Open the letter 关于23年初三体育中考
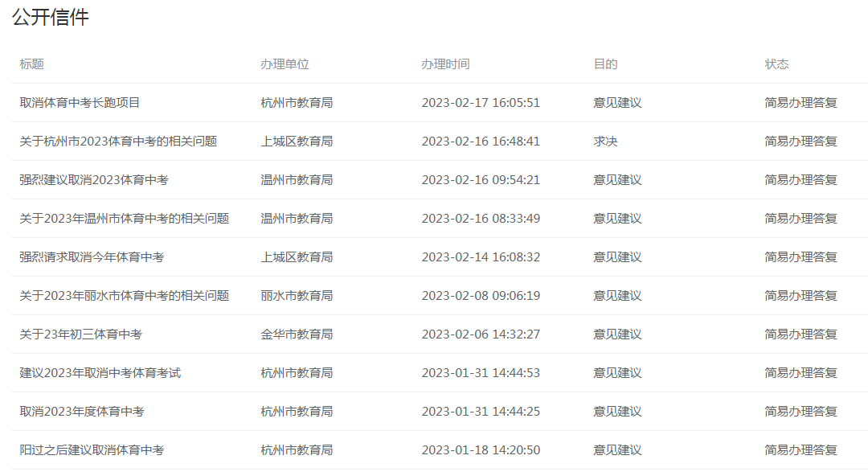This screenshot has height=476, width=868. click(x=81, y=334)
